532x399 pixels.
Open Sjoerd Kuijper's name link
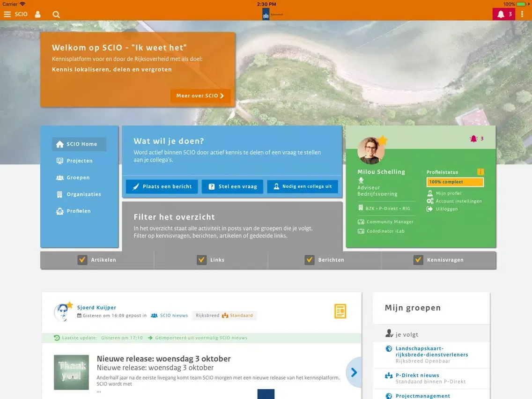coord(96,307)
